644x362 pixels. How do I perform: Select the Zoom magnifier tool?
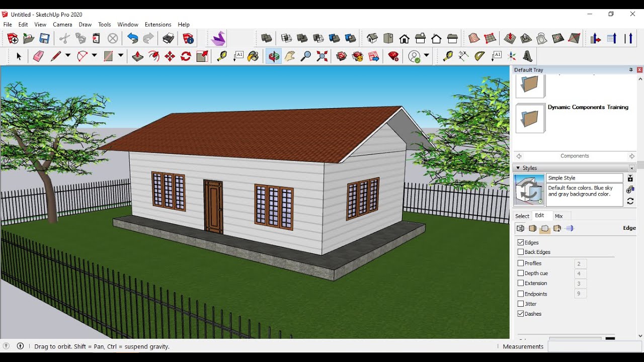click(306, 56)
